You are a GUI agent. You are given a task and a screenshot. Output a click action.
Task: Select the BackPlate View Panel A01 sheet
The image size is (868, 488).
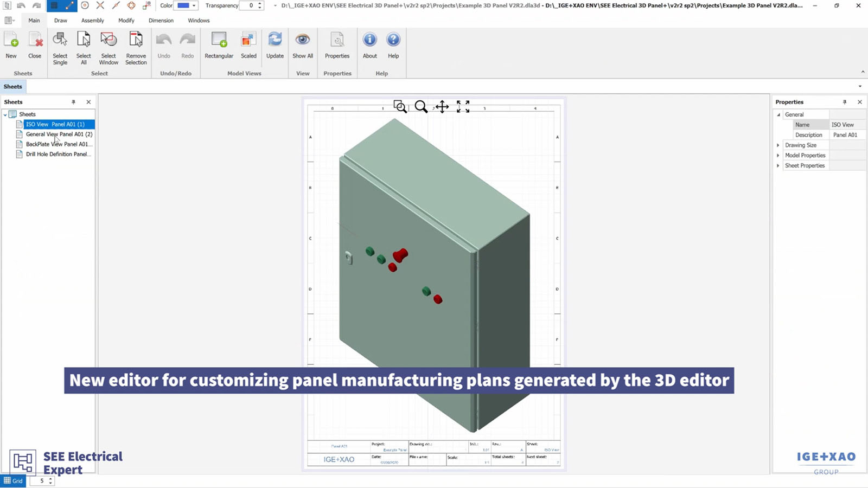coord(59,144)
